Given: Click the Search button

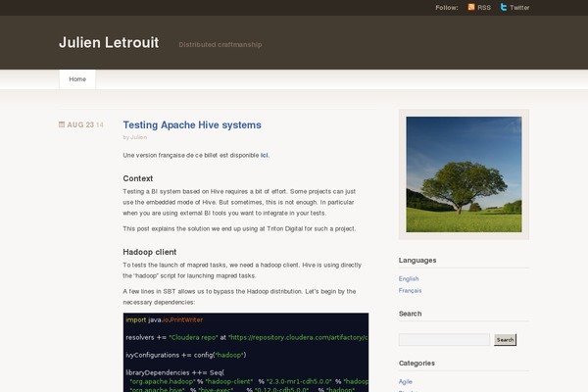Looking at the screenshot, I should pos(505,340).
